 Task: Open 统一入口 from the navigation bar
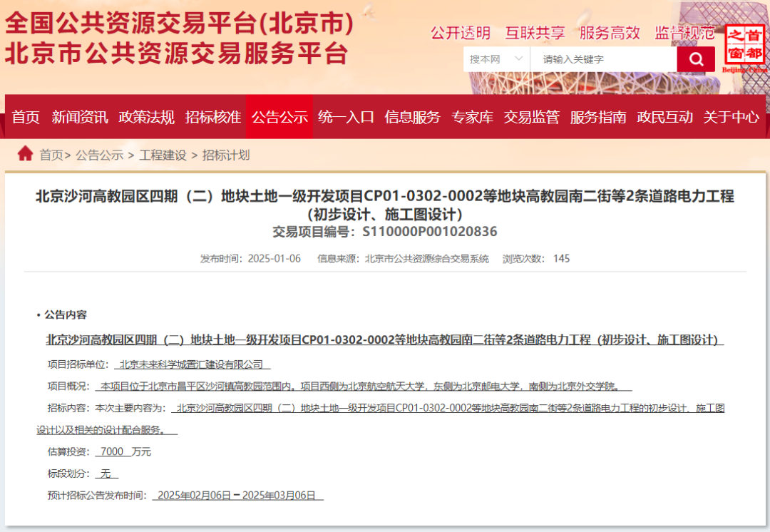click(x=346, y=117)
